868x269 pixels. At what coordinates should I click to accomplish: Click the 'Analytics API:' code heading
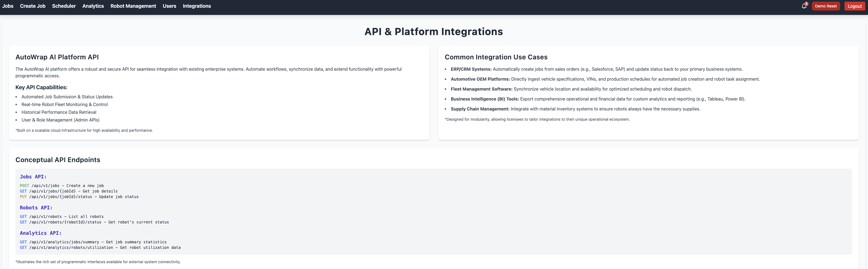pos(41,233)
